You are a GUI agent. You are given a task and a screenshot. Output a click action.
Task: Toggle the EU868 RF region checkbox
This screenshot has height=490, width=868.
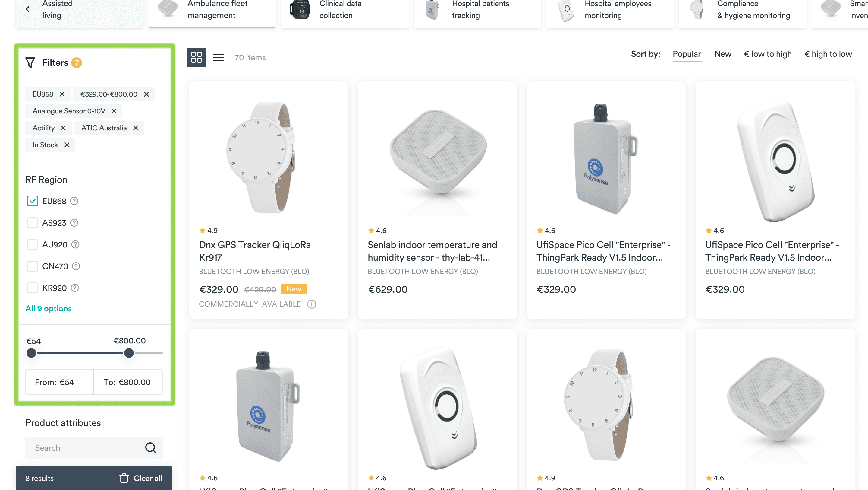point(32,201)
